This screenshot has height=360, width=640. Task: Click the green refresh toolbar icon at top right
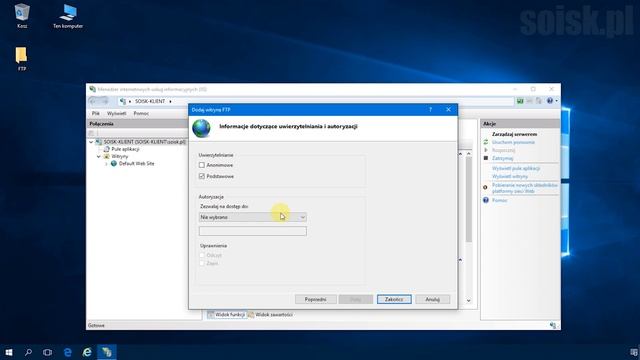pos(520,101)
